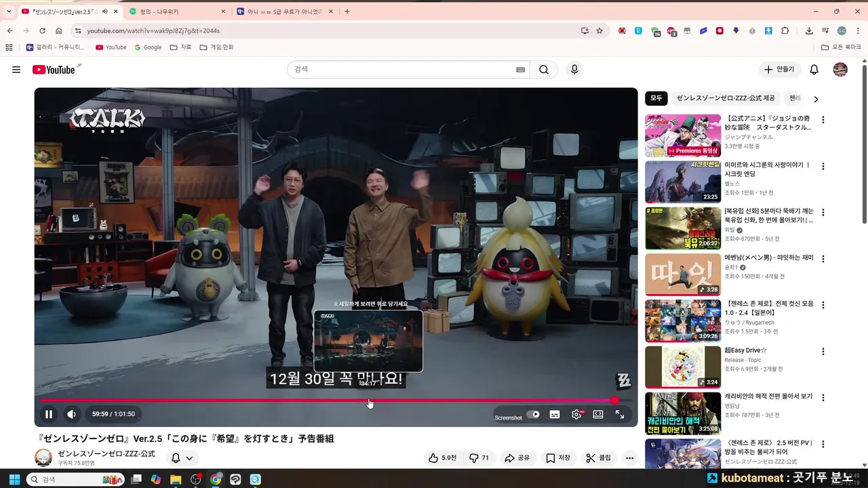Open 젠레스 존 제로 2.5 버전 PV title
The height and width of the screenshot is (488, 868).
pos(769,447)
